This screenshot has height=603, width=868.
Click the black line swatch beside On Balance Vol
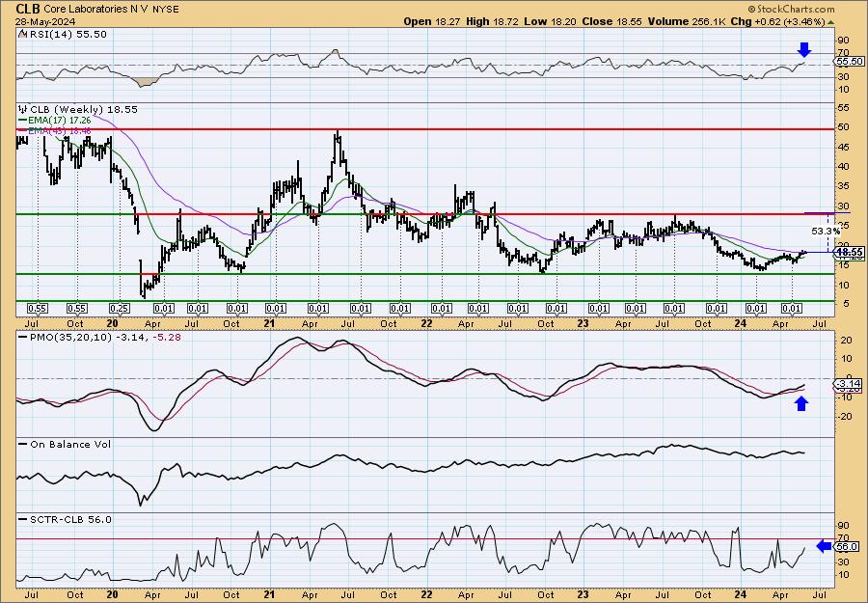click(23, 445)
